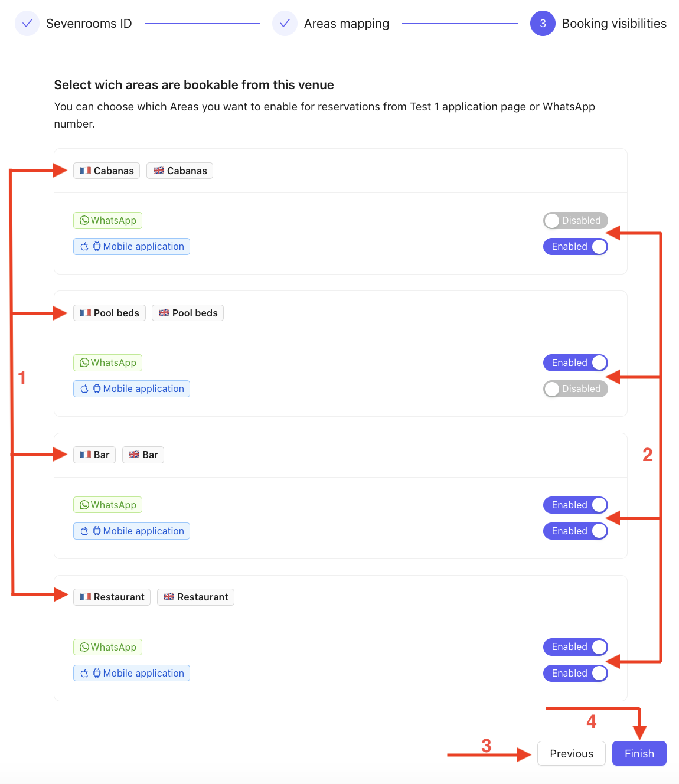Go back to Sevenrooms ID step
Screen dimensions: 679x784
pos(89,24)
